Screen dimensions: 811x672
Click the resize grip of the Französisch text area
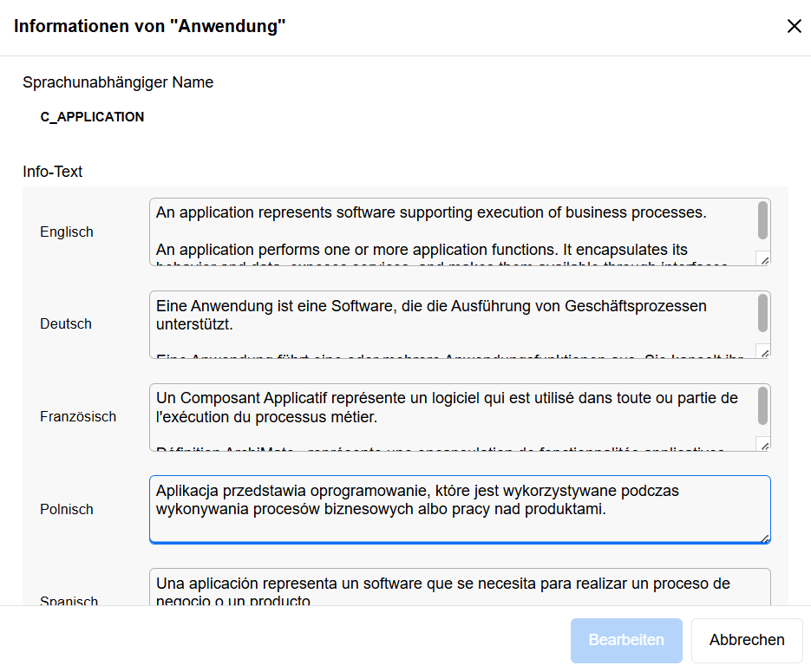[x=762, y=443]
